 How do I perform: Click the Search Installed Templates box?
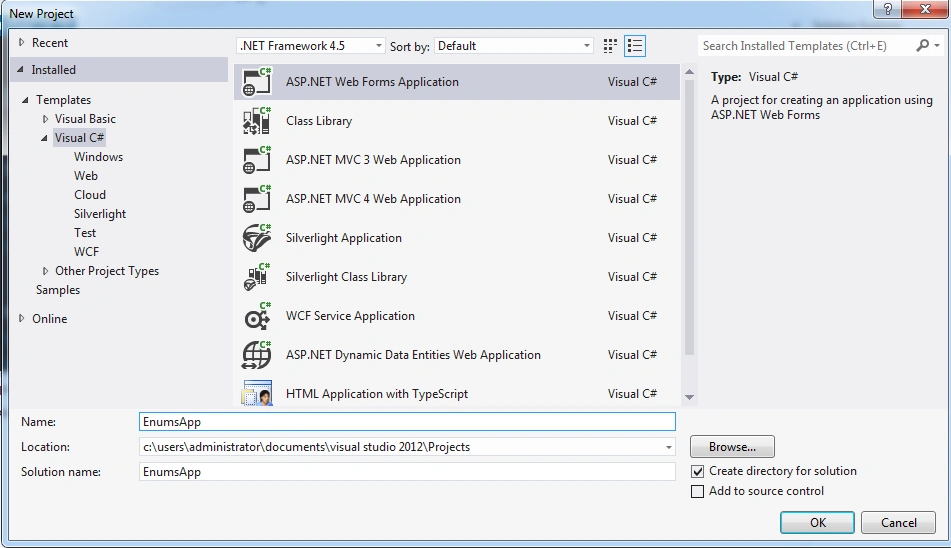807,45
